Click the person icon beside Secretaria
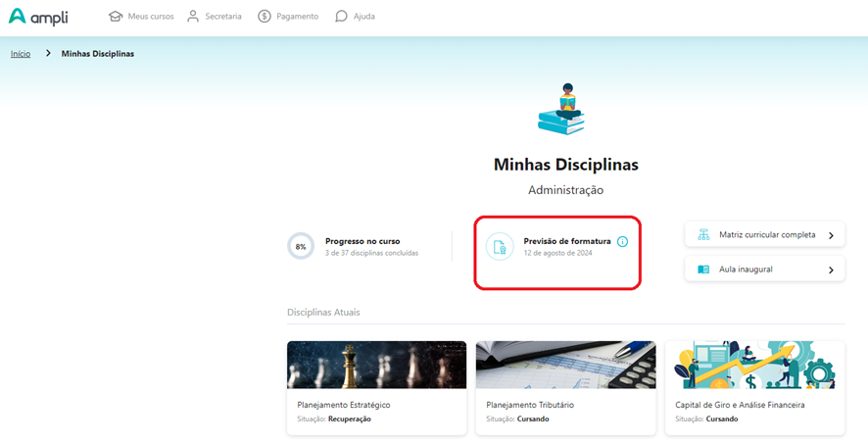This screenshot has width=868, height=444. [193, 16]
